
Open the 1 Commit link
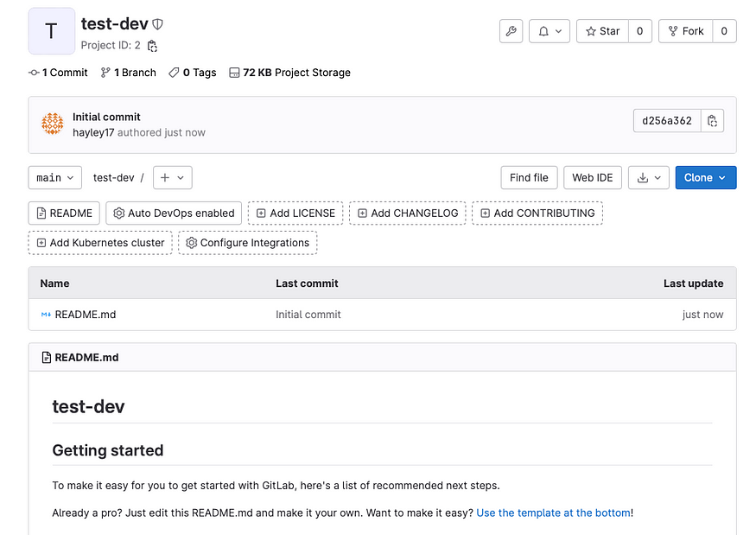(x=59, y=73)
